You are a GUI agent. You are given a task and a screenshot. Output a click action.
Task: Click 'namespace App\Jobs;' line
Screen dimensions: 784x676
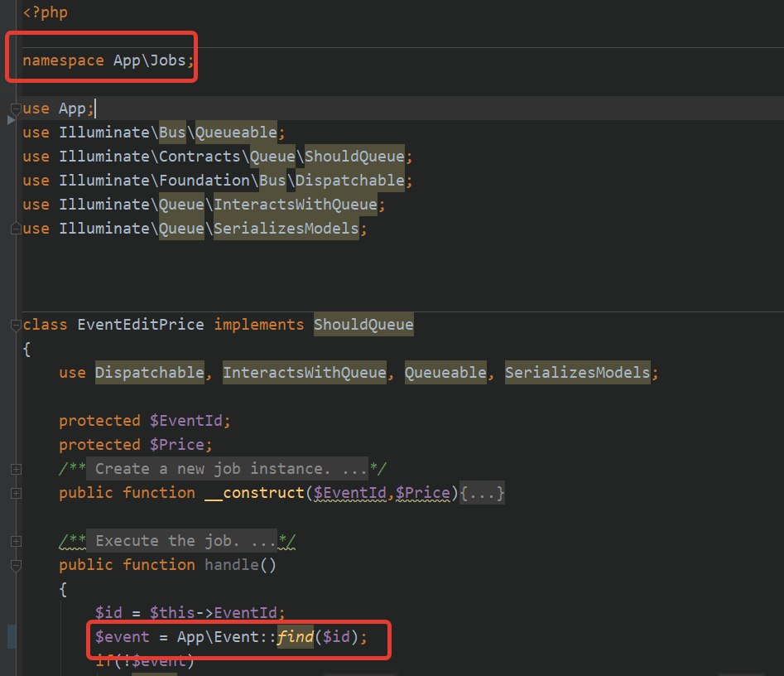(x=108, y=60)
